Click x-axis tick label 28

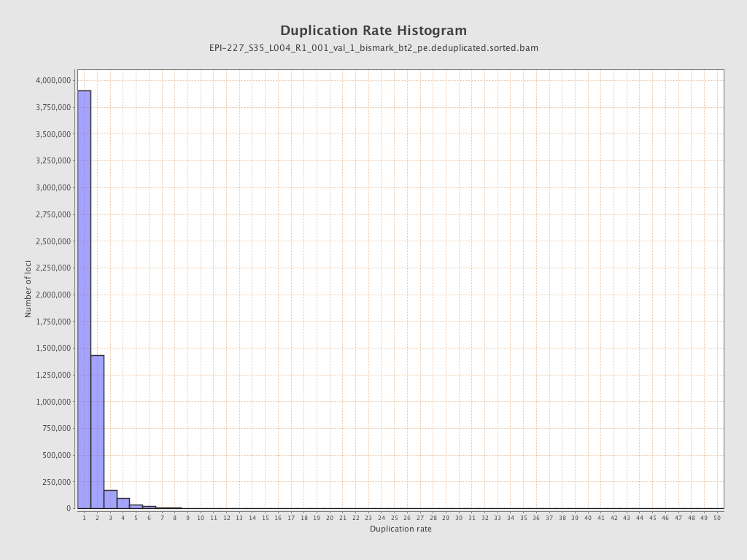coord(433,518)
